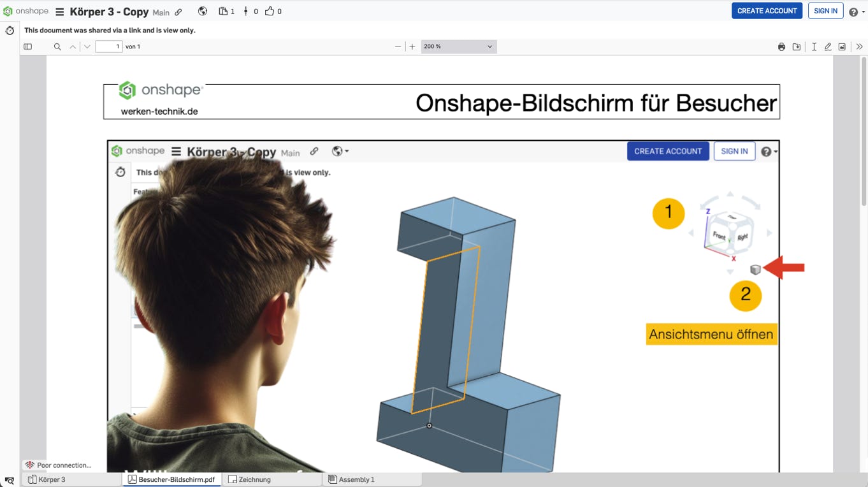Toggle the PDF viewer sidebar
Screen dimensions: 868x487
click(27, 47)
